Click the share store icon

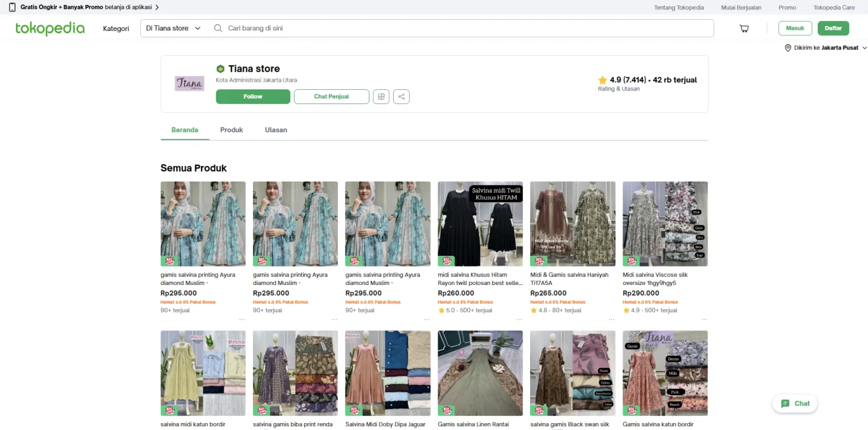click(x=401, y=97)
